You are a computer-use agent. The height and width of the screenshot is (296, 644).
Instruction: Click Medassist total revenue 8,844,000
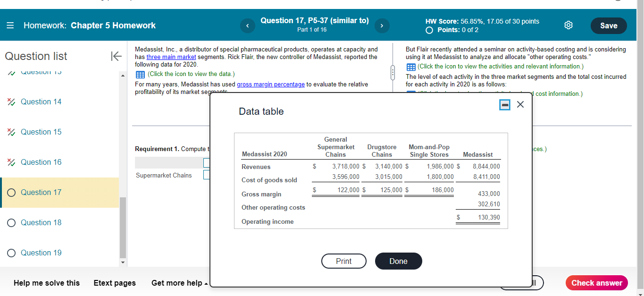pyautogui.click(x=486, y=167)
